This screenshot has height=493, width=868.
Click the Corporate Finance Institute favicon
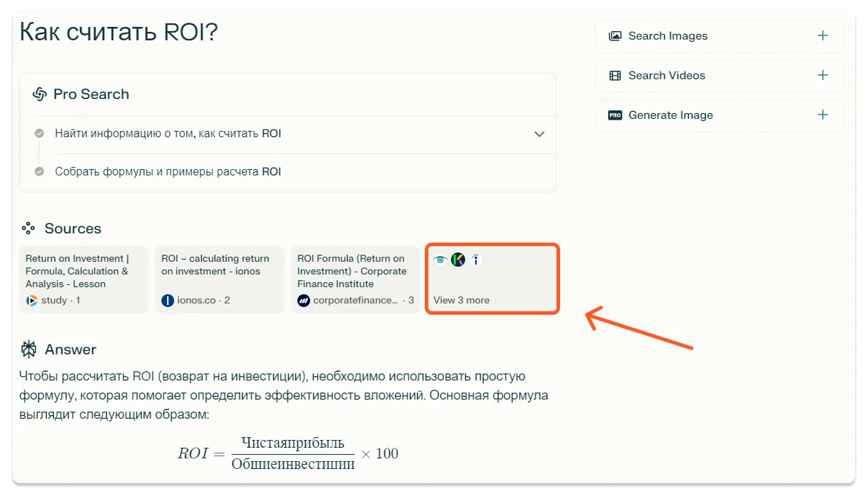(x=302, y=300)
